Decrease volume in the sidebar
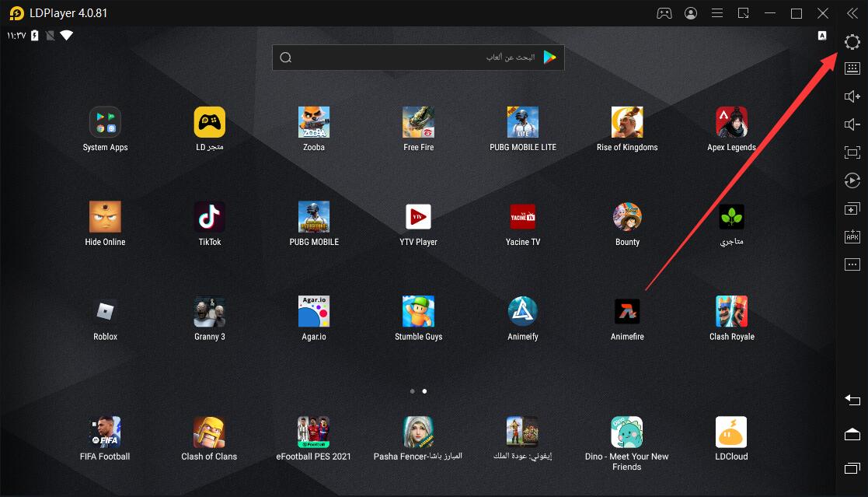 click(852, 124)
